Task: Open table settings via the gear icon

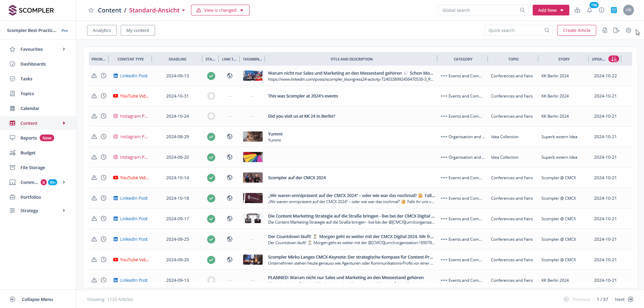Action: click(x=628, y=30)
